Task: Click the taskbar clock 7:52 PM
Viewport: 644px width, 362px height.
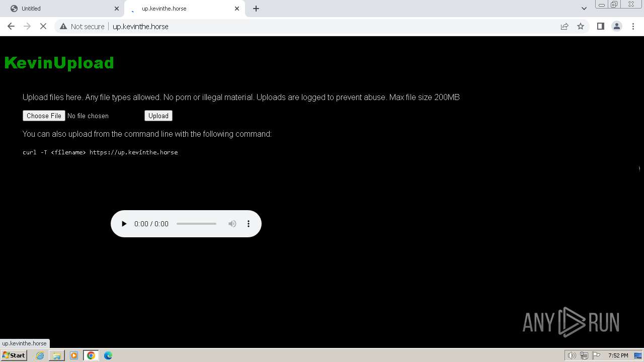Action: (x=618, y=355)
